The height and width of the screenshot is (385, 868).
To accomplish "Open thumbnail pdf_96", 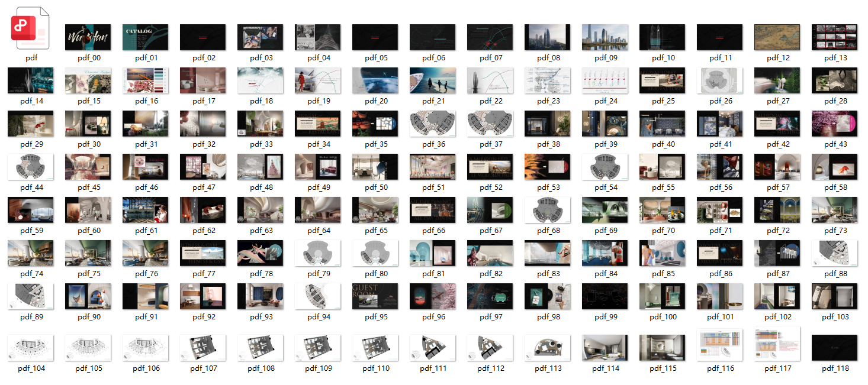I will pos(433,296).
